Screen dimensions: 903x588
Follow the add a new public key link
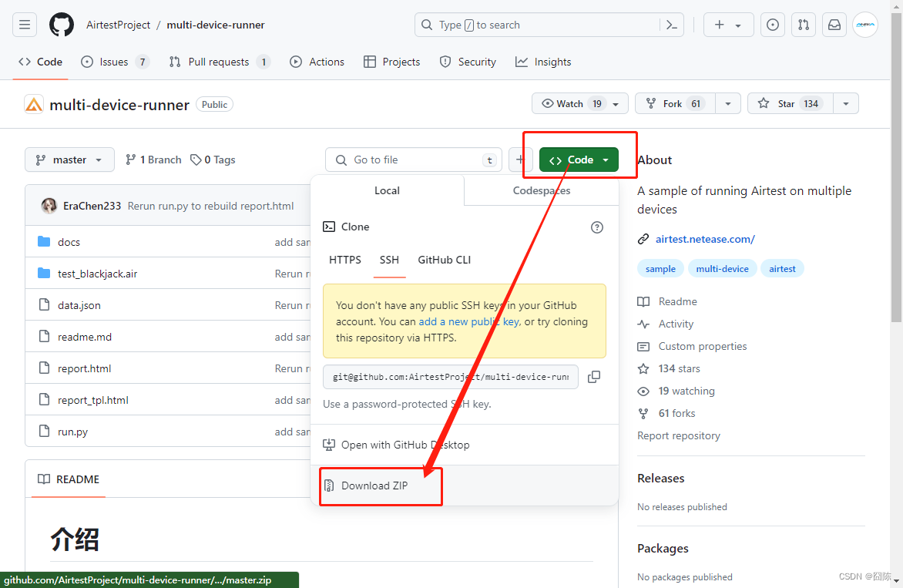click(x=468, y=321)
